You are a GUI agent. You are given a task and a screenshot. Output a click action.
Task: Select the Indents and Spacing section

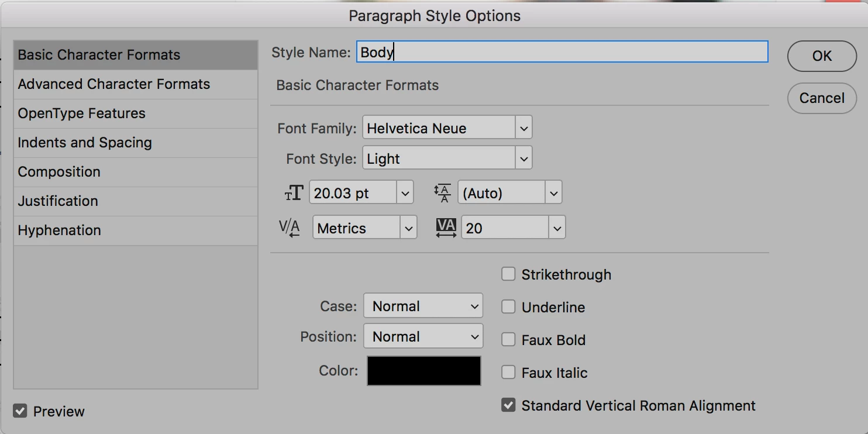click(85, 143)
